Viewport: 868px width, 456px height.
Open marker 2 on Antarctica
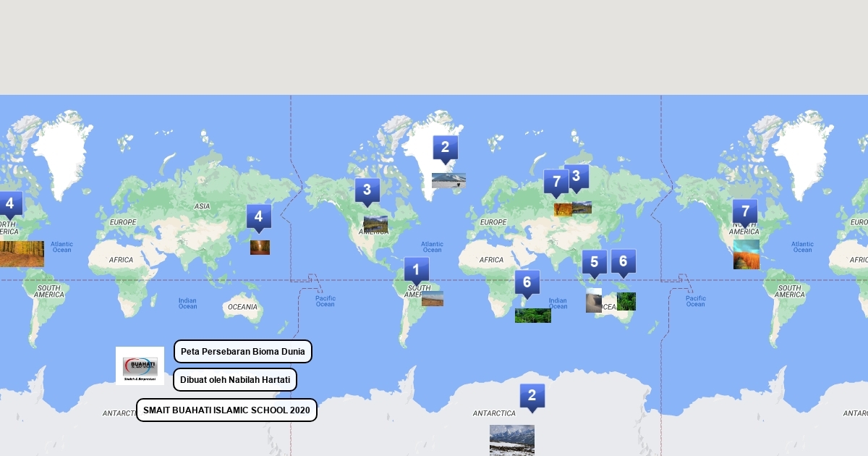pos(532,396)
